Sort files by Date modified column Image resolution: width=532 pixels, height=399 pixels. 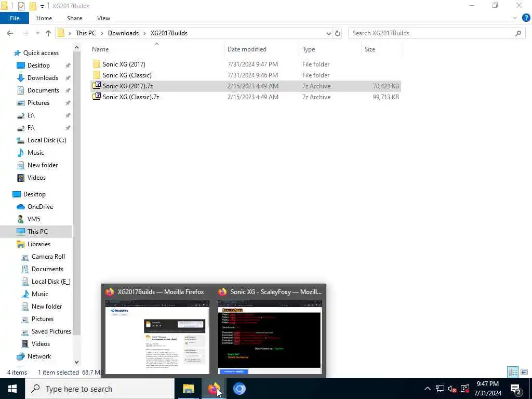tap(261, 49)
